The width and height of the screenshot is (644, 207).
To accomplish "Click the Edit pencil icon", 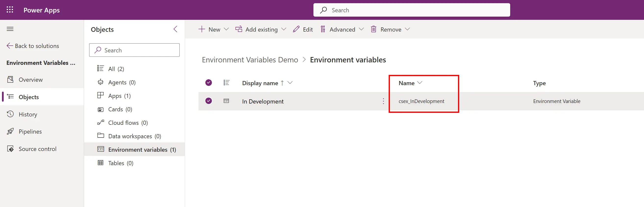I will pos(296,29).
